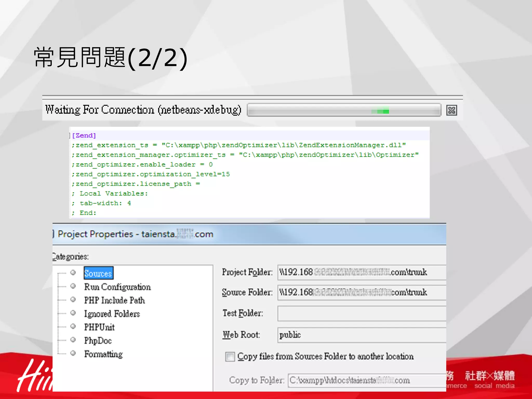Click the Source Folder path field

point(361,293)
